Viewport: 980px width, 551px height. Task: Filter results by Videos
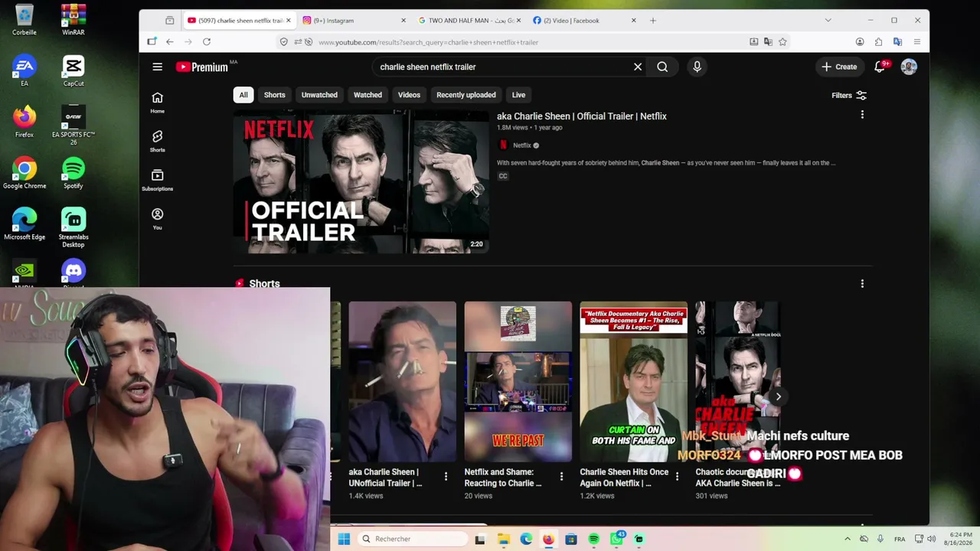(409, 95)
